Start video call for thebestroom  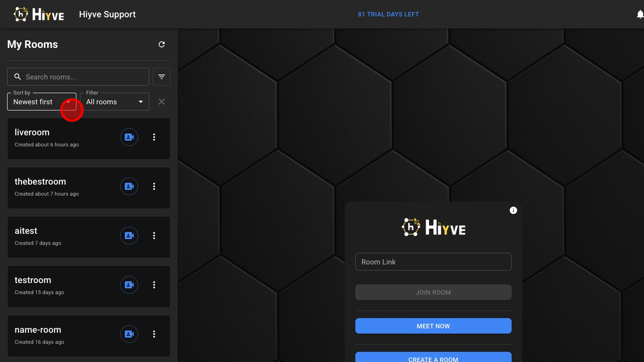pyautogui.click(x=129, y=187)
